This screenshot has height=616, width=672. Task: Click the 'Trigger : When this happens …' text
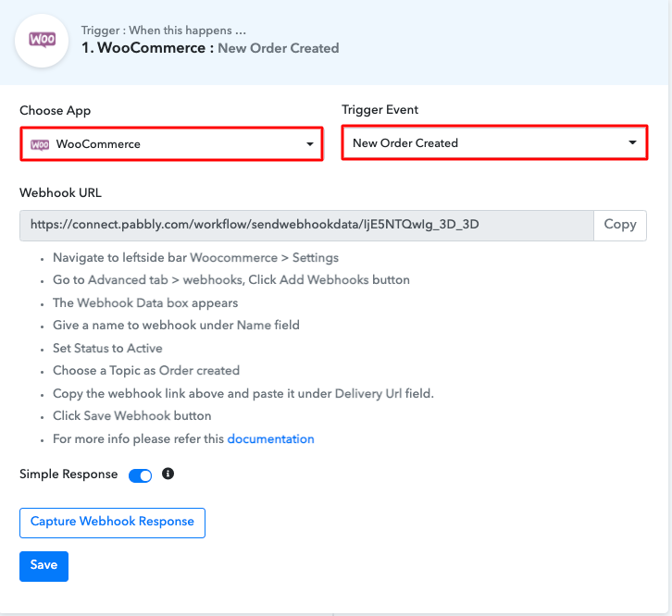(x=164, y=30)
